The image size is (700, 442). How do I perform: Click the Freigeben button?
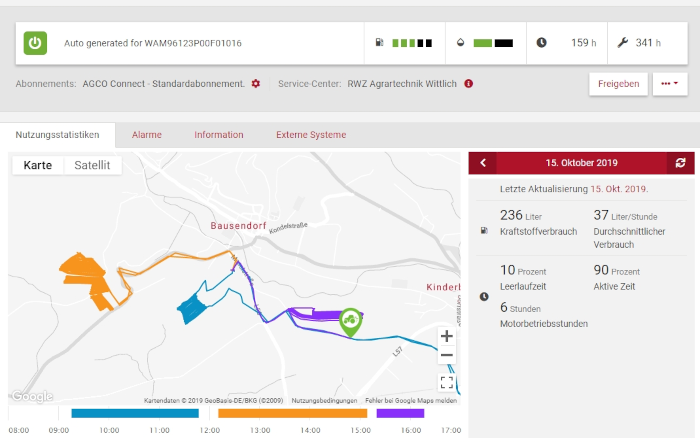pyautogui.click(x=618, y=84)
